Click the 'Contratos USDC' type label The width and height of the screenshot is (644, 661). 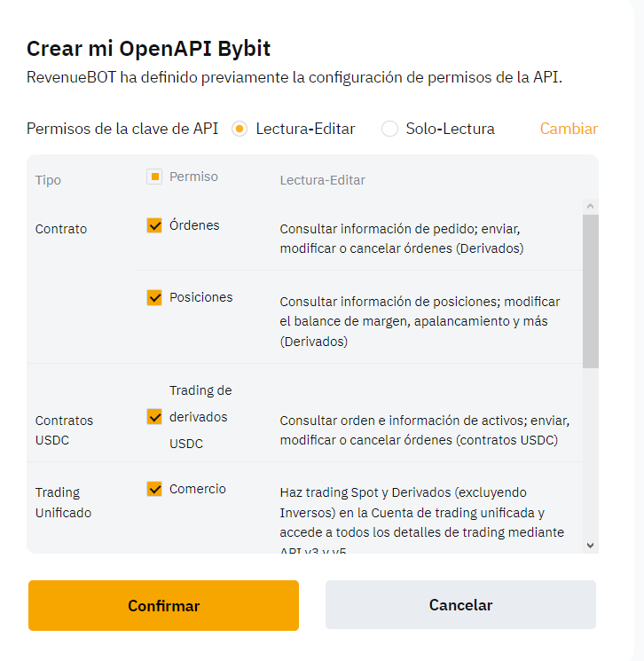coord(64,430)
